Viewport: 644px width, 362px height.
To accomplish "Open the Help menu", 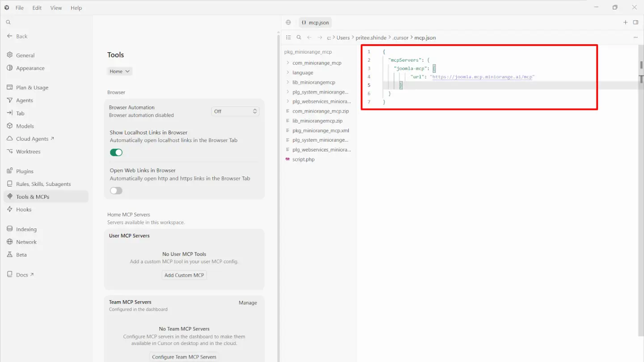I will tap(76, 8).
